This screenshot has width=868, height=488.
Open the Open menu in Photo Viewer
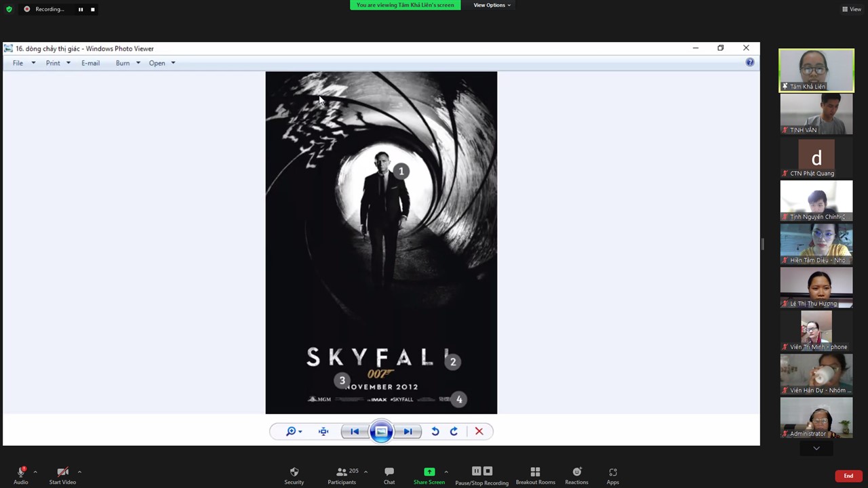[157, 63]
